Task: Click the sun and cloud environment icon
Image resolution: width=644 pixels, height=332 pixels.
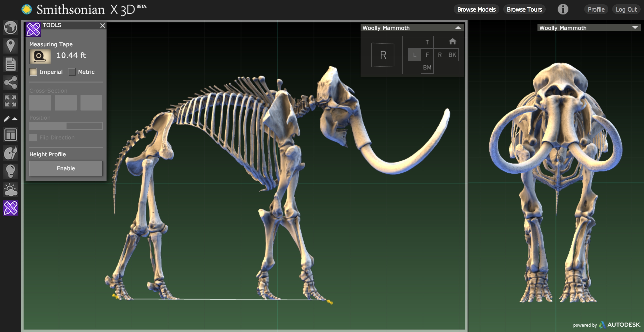Action: pos(11,190)
